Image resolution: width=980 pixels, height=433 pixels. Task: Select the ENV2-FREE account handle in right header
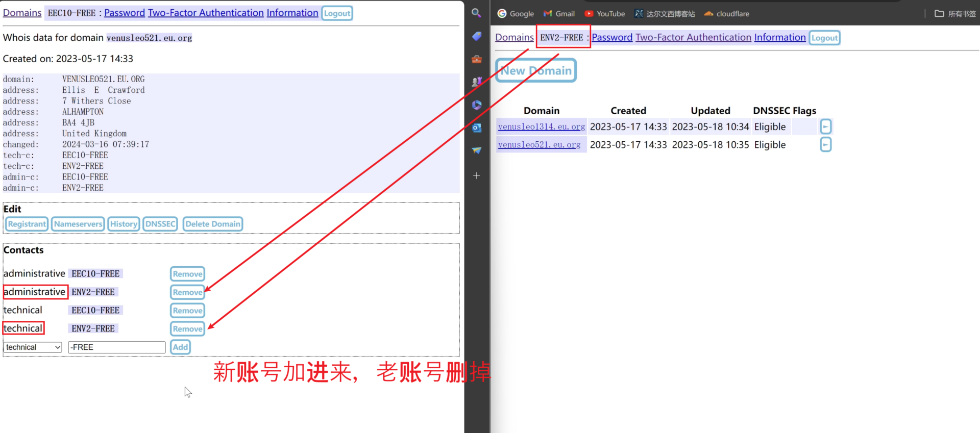coord(561,37)
